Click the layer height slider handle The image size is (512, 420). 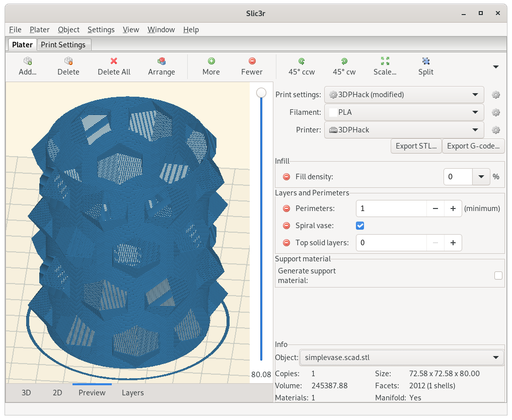tap(261, 93)
